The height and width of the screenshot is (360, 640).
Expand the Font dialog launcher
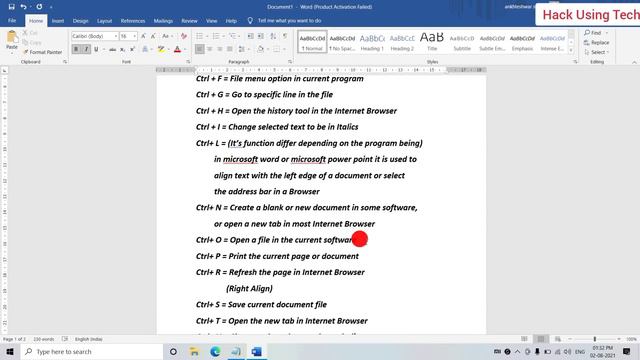tap(188, 62)
